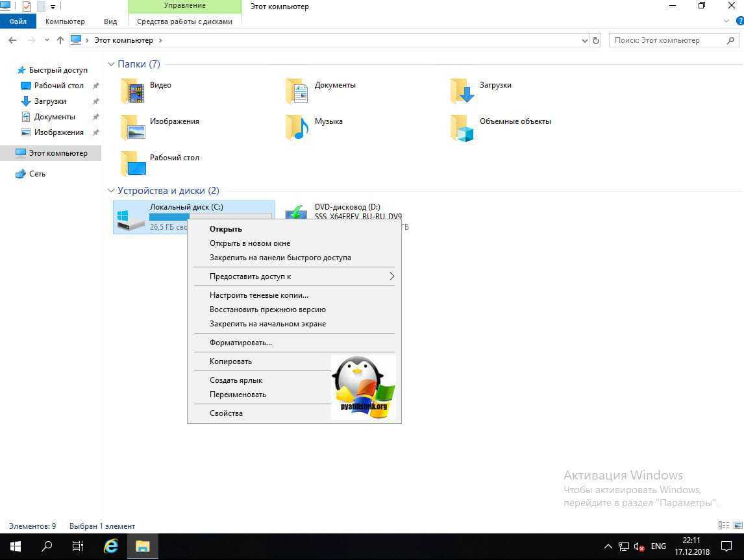
Task: Collapse the Папки (7) group
Action: pyautogui.click(x=112, y=64)
